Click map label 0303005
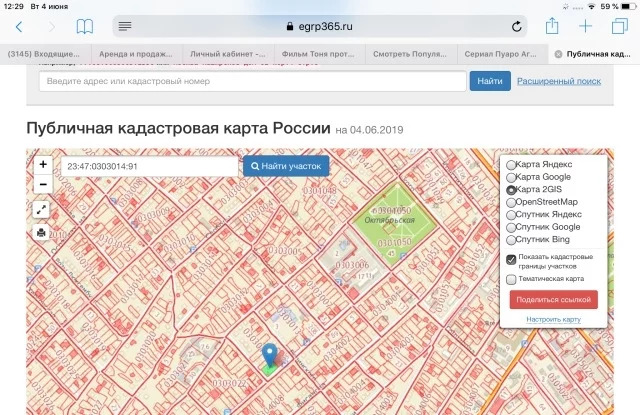This screenshot has height=415, width=640. [x=285, y=251]
